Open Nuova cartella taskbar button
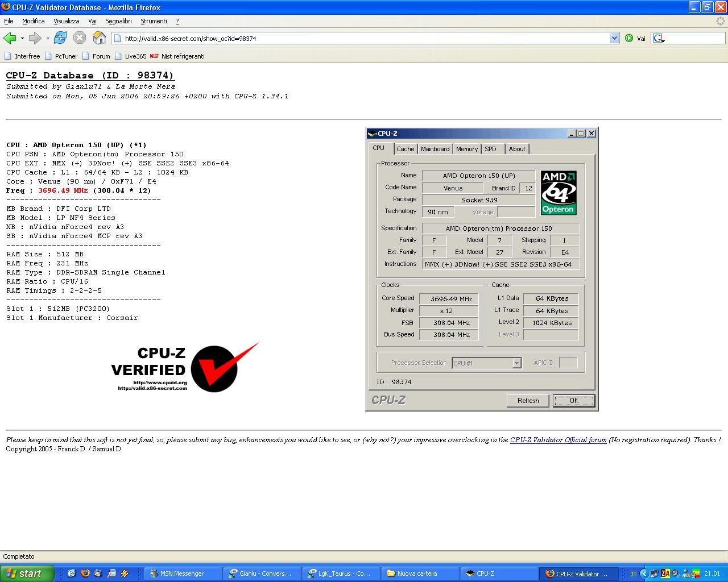Image resolution: width=728 pixels, height=582 pixels. 420,573
